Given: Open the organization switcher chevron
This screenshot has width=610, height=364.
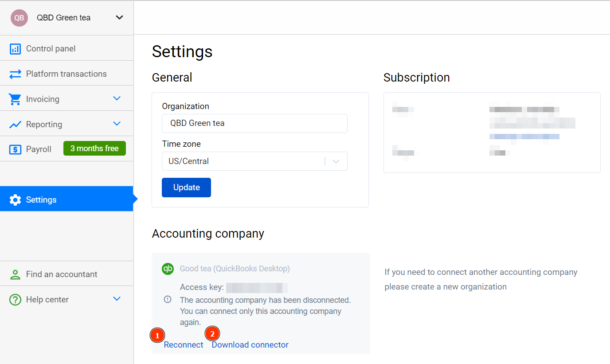Looking at the screenshot, I should (x=119, y=18).
